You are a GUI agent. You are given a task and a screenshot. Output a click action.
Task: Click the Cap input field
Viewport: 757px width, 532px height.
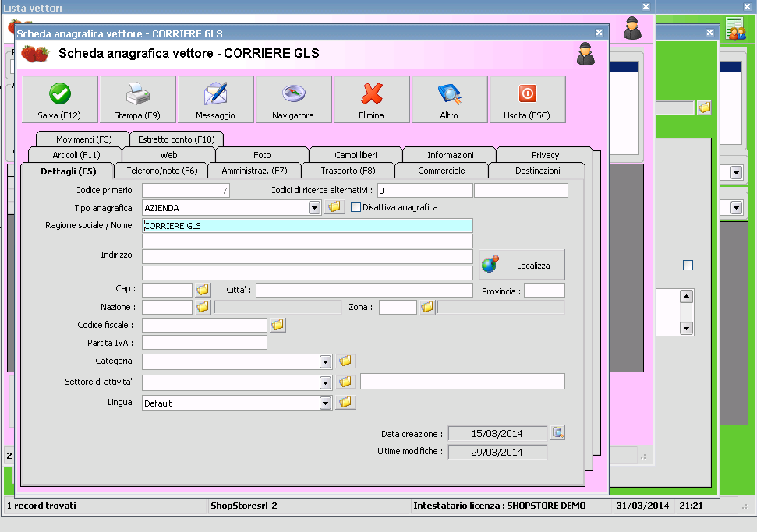(167, 290)
